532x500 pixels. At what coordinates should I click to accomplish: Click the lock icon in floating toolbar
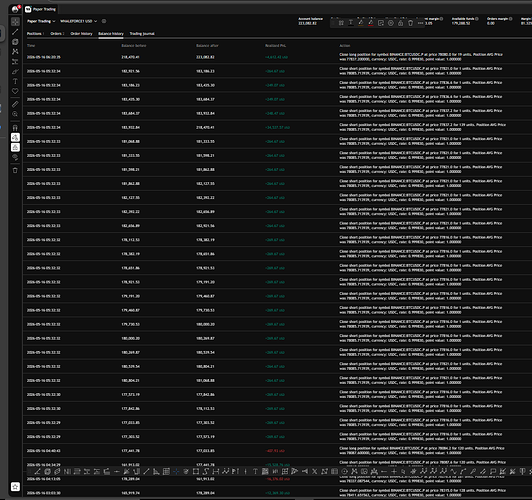pyautogui.click(x=400, y=23)
